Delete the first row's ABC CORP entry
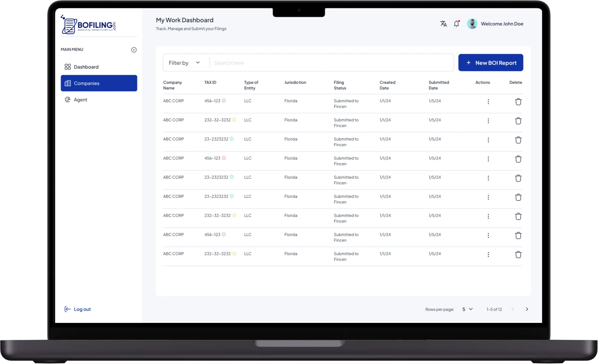 518,102
